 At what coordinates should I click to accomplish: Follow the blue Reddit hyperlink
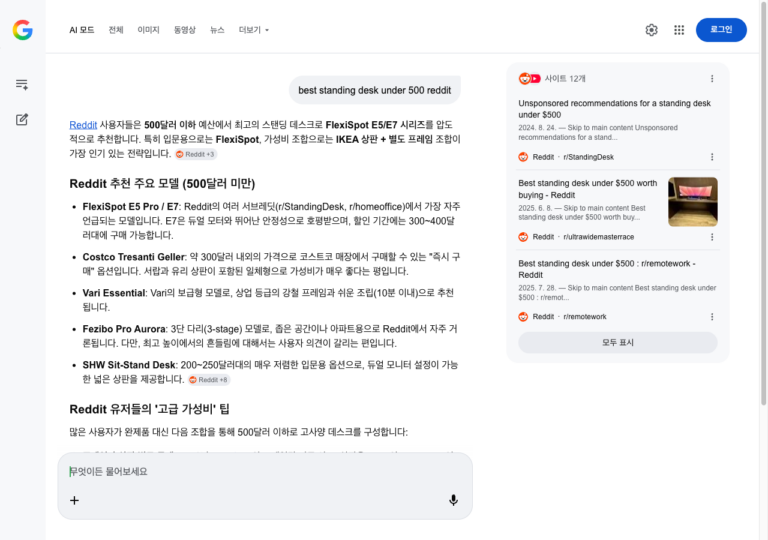[x=83, y=125]
